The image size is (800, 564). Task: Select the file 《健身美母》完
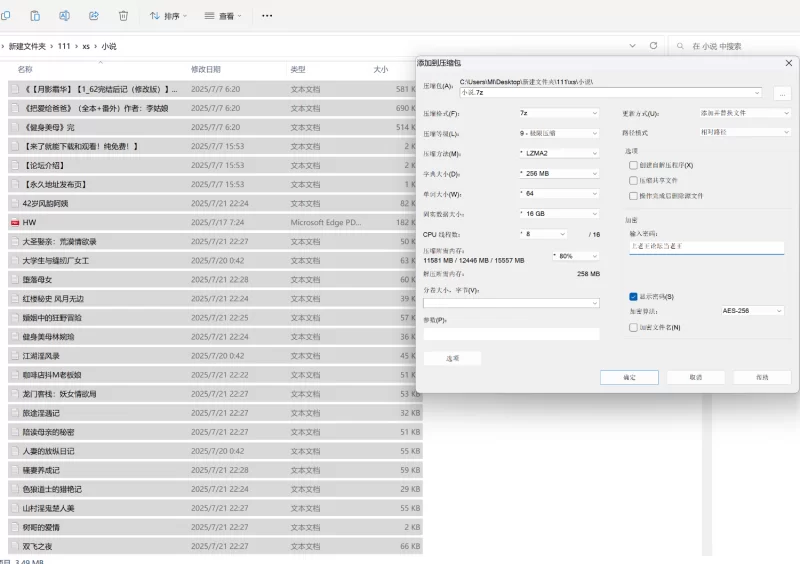(215, 127)
